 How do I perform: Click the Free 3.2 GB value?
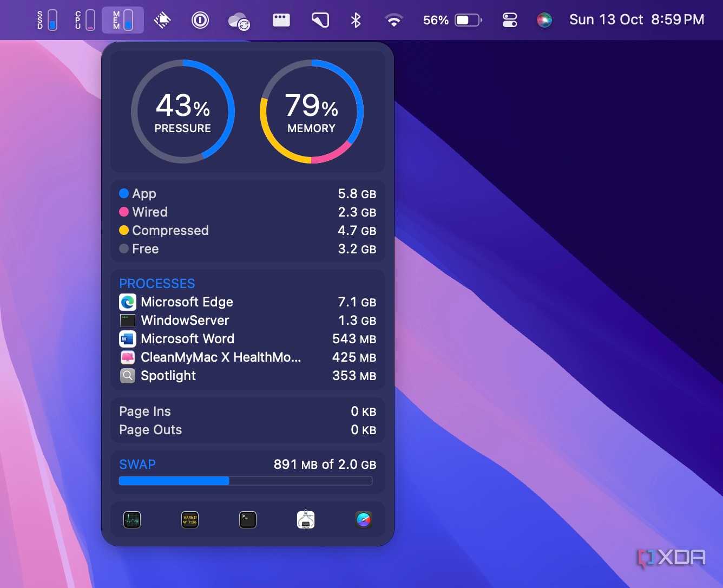pos(357,249)
